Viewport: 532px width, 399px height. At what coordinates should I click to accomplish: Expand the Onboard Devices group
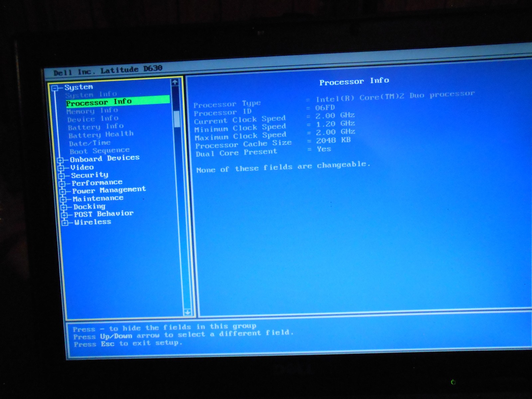point(60,160)
